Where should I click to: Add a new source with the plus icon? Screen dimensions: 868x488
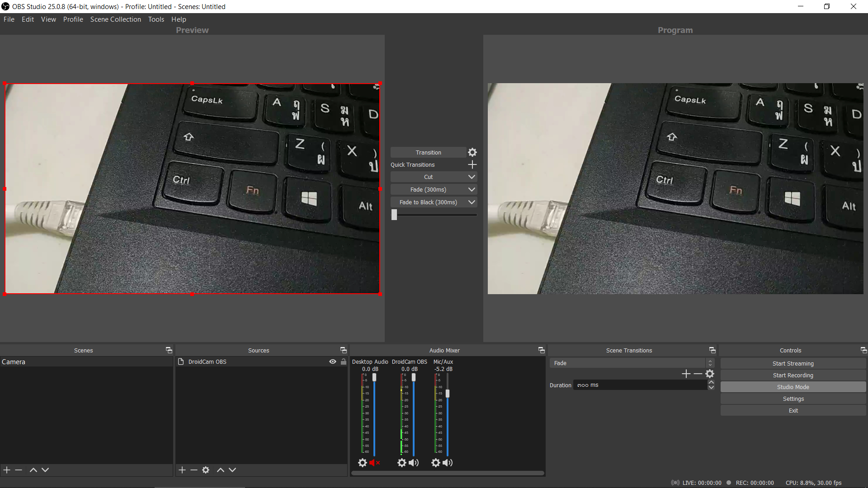[182, 469]
